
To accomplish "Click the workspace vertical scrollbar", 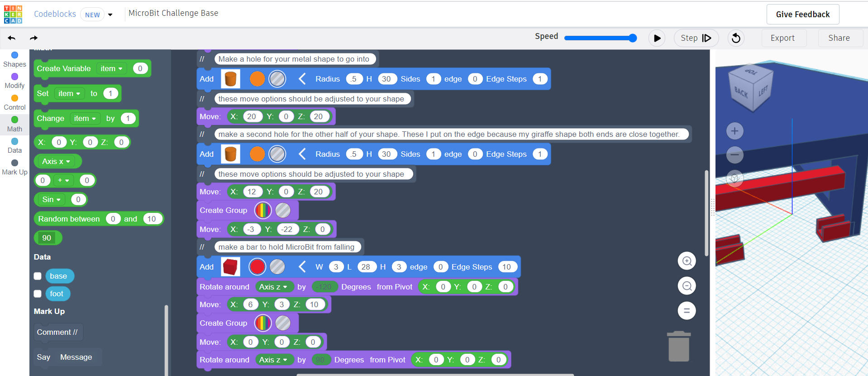I will [706, 213].
